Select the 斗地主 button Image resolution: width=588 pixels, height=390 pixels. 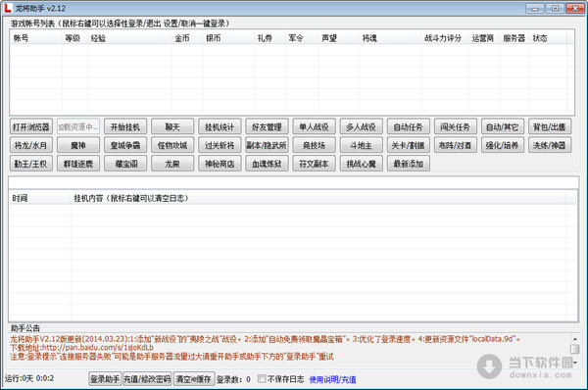click(361, 145)
